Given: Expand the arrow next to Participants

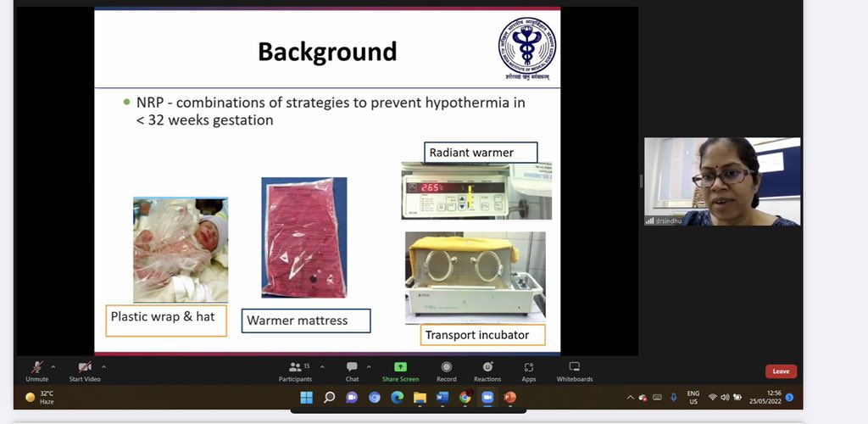Looking at the screenshot, I should [322, 366].
